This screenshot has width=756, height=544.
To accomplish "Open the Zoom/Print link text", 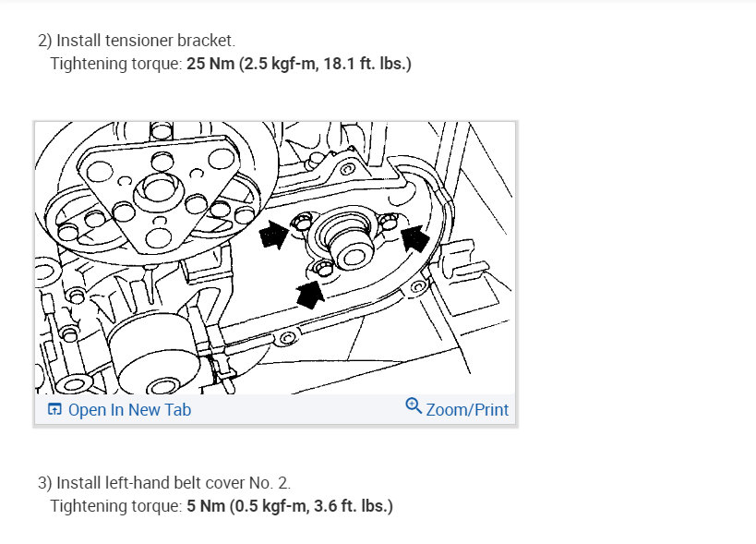I will (467, 409).
